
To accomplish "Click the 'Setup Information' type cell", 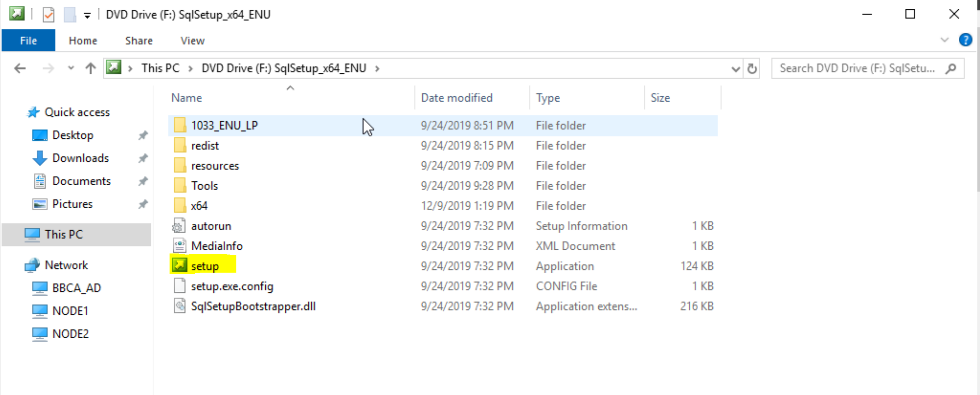I will click(x=581, y=226).
